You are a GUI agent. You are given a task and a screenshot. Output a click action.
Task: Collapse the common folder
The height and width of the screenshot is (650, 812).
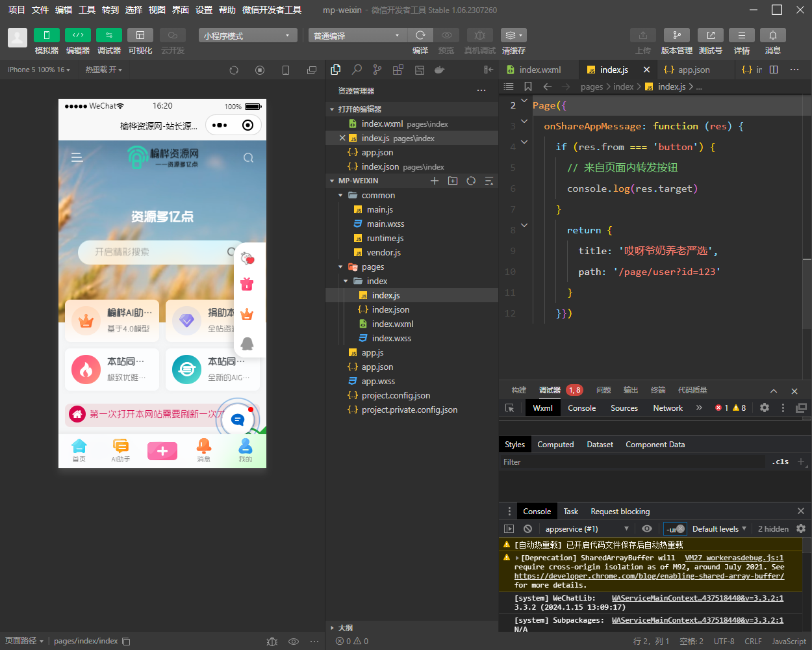pyautogui.click(x=412, y=195)
